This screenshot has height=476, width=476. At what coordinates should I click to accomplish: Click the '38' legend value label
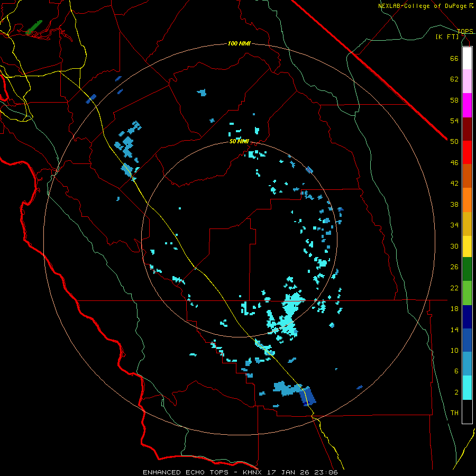(x=454, y=204)
